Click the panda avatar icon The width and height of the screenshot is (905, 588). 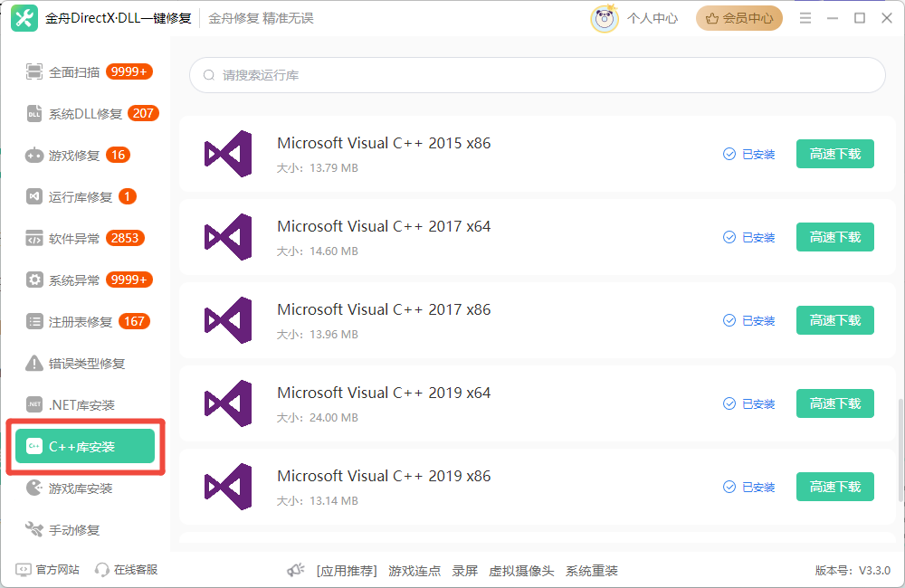[605, 18]
